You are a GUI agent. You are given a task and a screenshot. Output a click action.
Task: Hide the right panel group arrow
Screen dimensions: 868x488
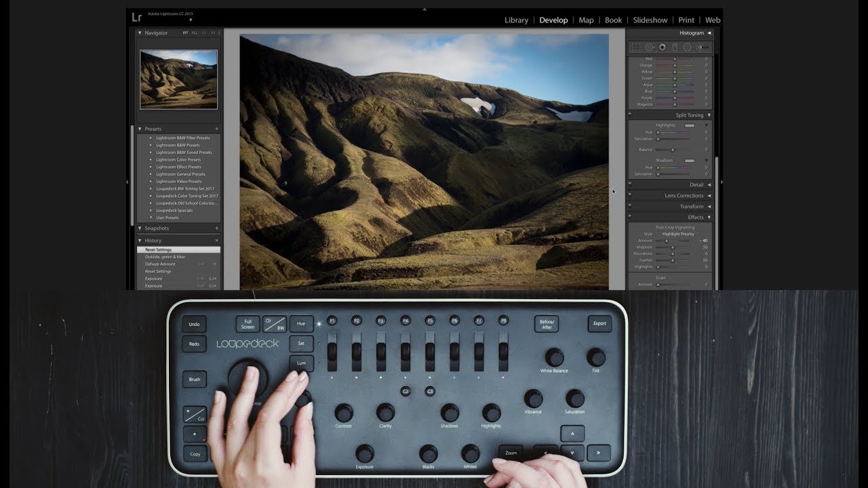coord(721,182)
